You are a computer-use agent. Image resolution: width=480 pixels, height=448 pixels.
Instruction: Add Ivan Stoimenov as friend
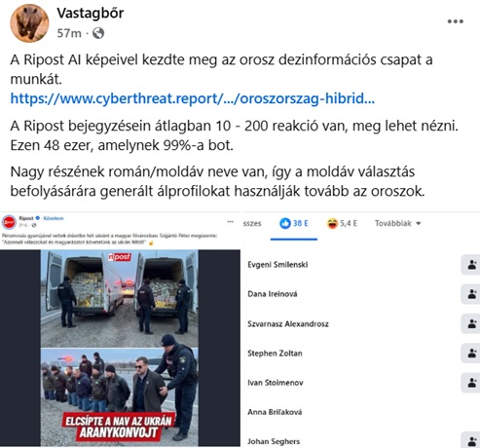[471, 383]
